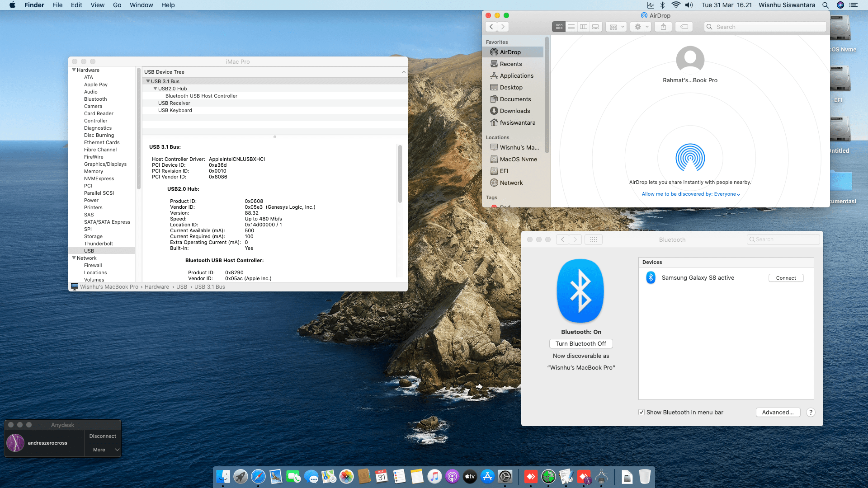
Task: Open the Finder group-by dropdown
Action: (x=616, y=27)
